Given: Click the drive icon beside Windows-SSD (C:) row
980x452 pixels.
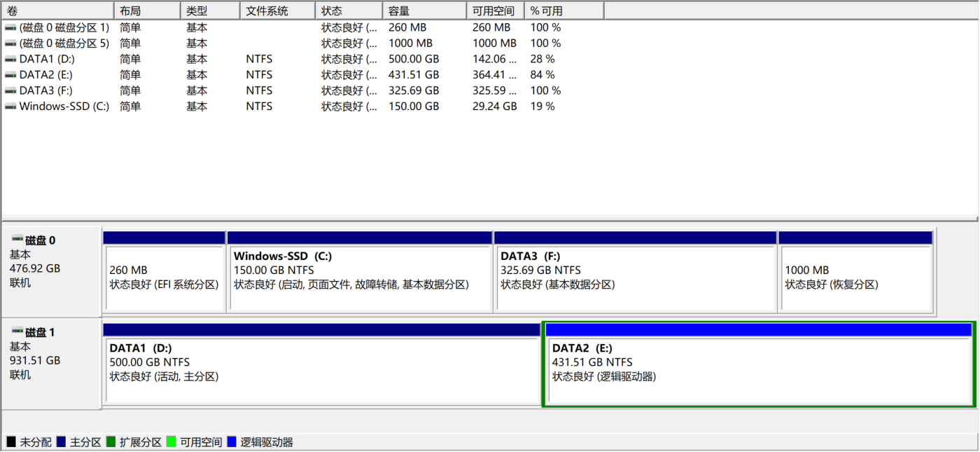Looking at the screenshot, I should [x=10, y=107].
